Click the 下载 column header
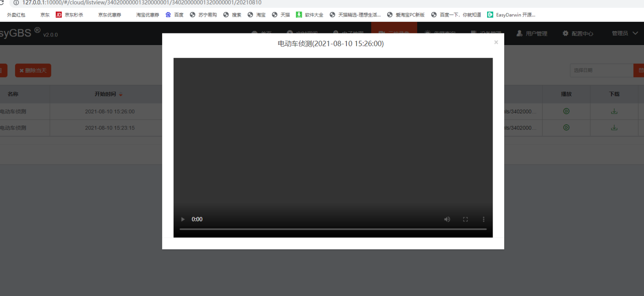This screenshot has height=296, width=644. point(614,94)
